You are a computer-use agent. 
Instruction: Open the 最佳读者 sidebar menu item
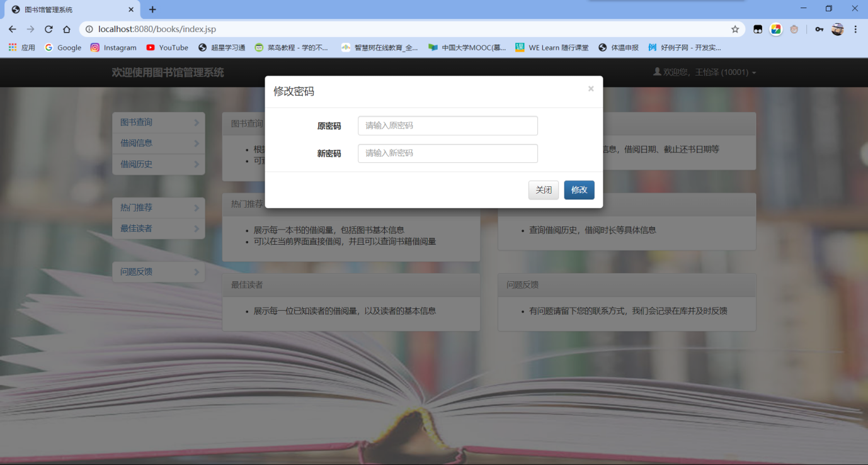click(x=159, y=229)
